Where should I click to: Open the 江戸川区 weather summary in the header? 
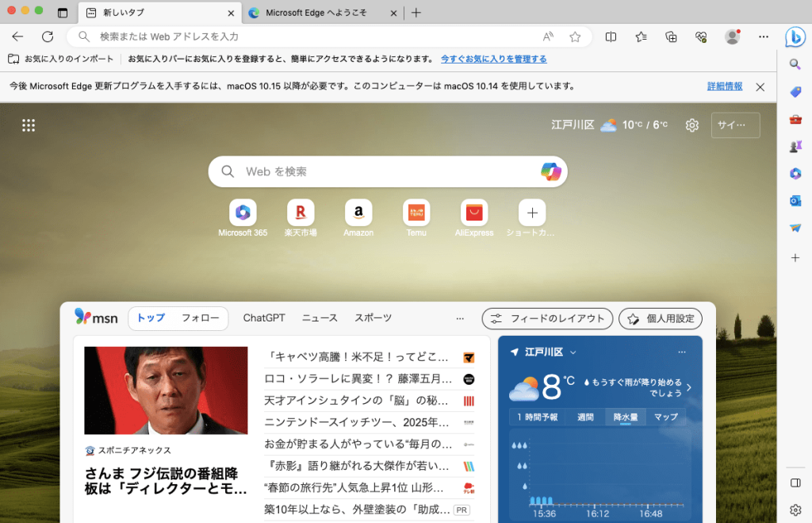pos(610,125)
